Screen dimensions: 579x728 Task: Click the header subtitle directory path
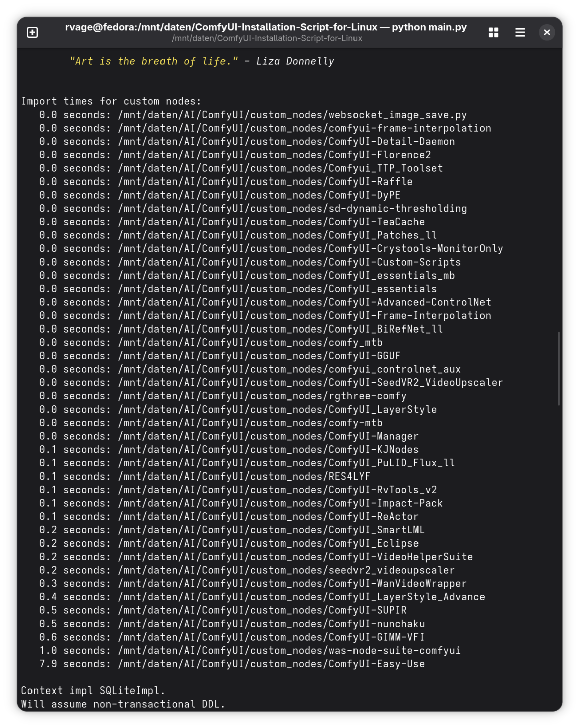[x=267, y=38]
